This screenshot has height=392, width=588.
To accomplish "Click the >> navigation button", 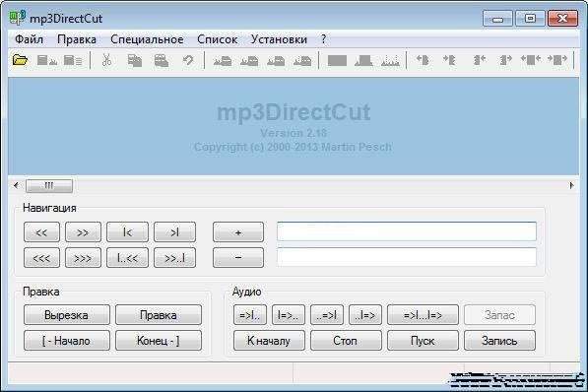I will (83, 232).
